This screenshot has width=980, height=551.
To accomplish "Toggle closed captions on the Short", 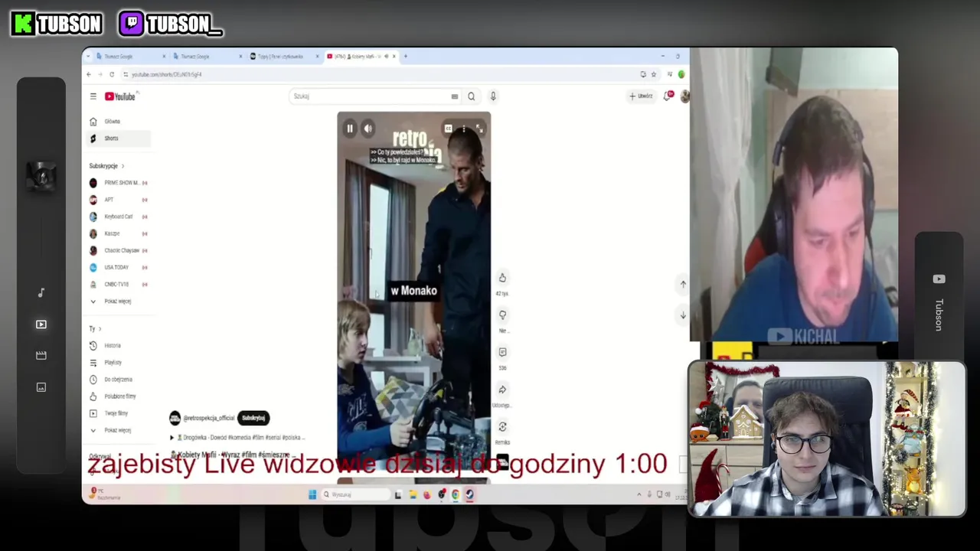I will [449, 129].
